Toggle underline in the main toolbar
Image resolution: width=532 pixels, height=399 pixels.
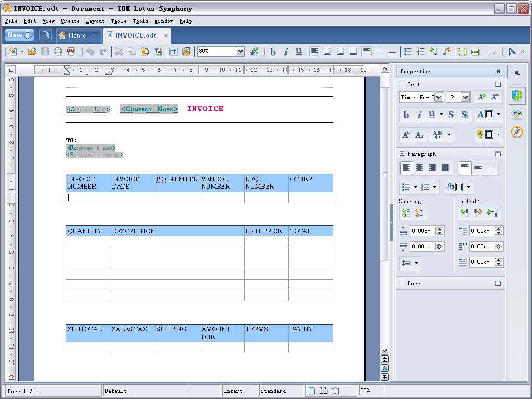(x=299, y=51)
